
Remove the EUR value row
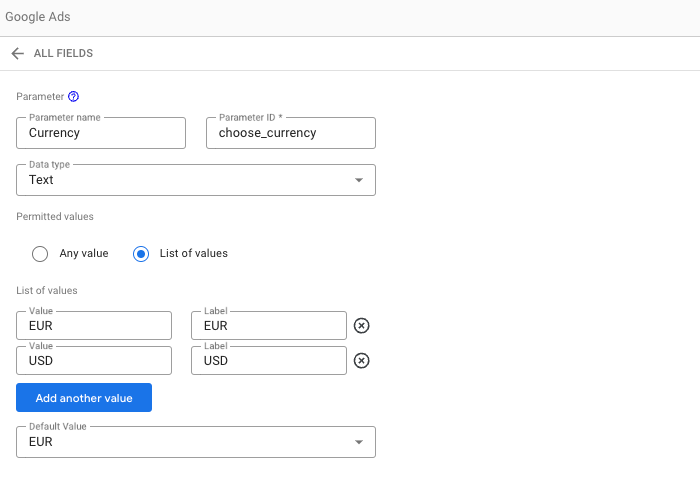(362, 326)
